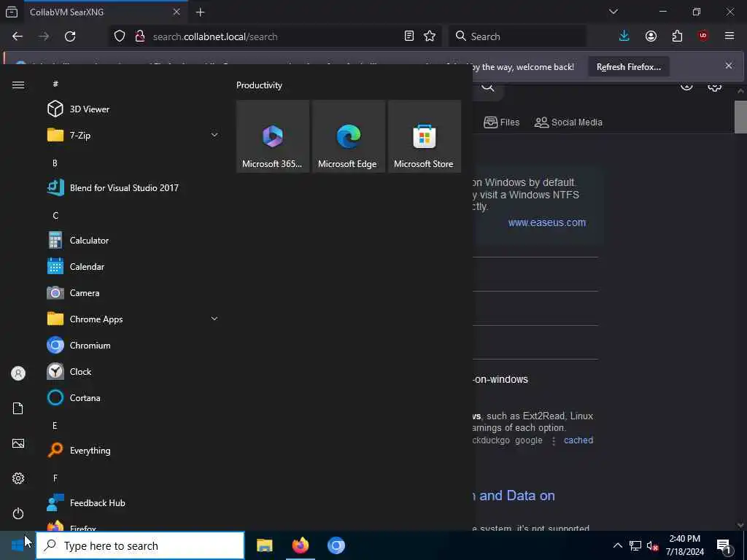Open the Firefox View button
Image resolution: width=747 pixels, height=560 pixels.
[12, 12]
